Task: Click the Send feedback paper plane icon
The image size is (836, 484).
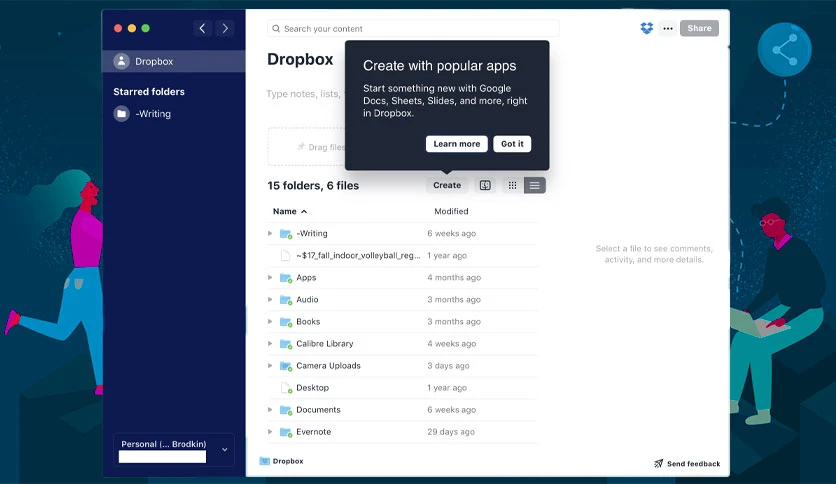Action: [x=658, y=463]
